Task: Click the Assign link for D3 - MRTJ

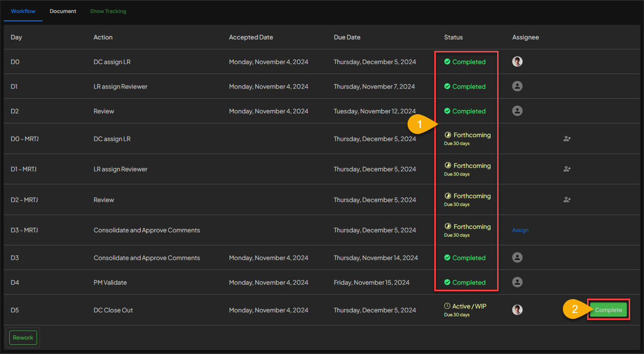Action: (x=520, y=230)
